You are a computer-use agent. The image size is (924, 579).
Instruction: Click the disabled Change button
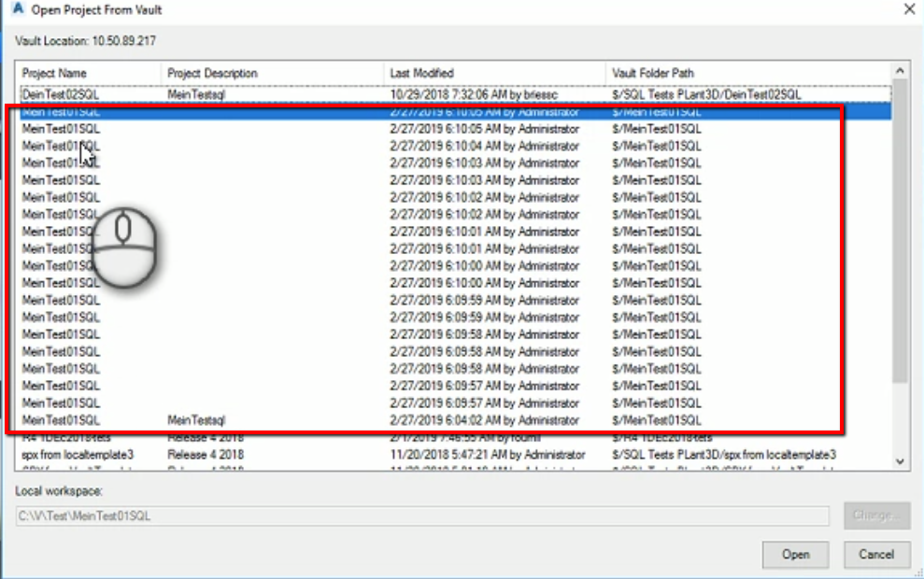point(875,515)
